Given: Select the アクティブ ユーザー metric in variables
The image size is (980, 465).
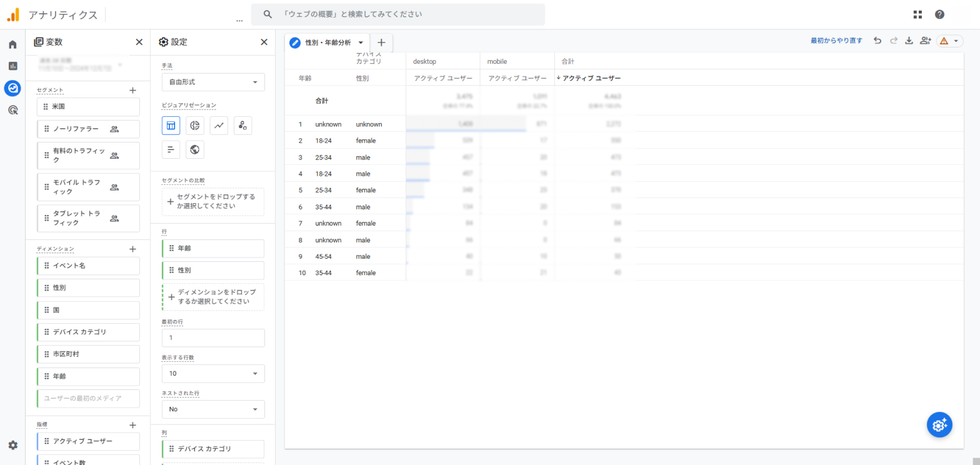Looking at the screenshot, I should tap(88, 441).
